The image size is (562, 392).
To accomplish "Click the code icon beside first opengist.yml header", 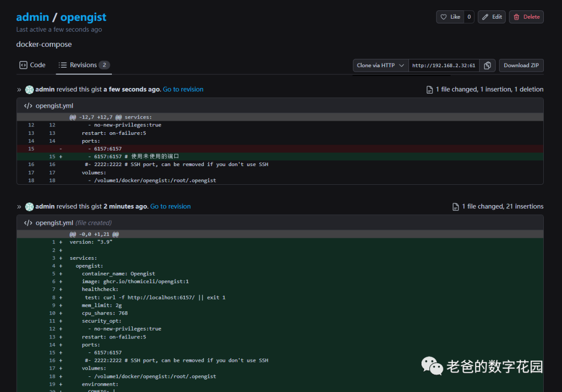I will pos(28,106).
